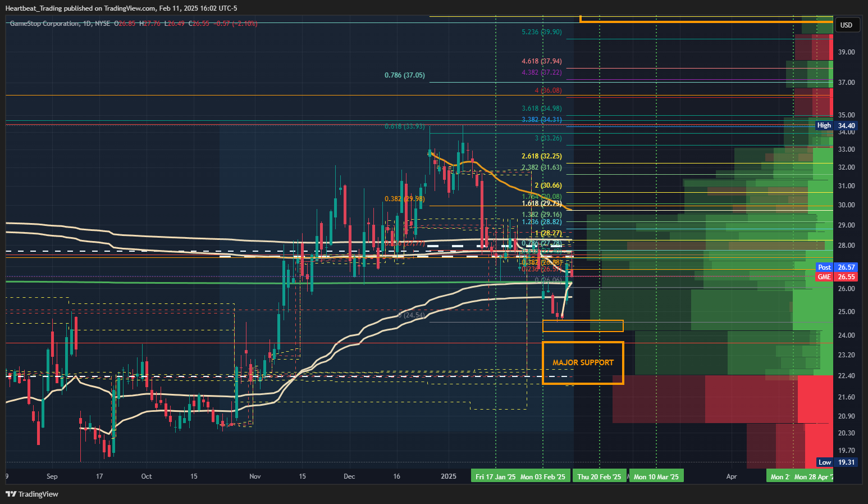Image resolution: width=868 pixels, height=504 pixels.
Task: Click the Apr label on time axis
Action: coord(732,476)
